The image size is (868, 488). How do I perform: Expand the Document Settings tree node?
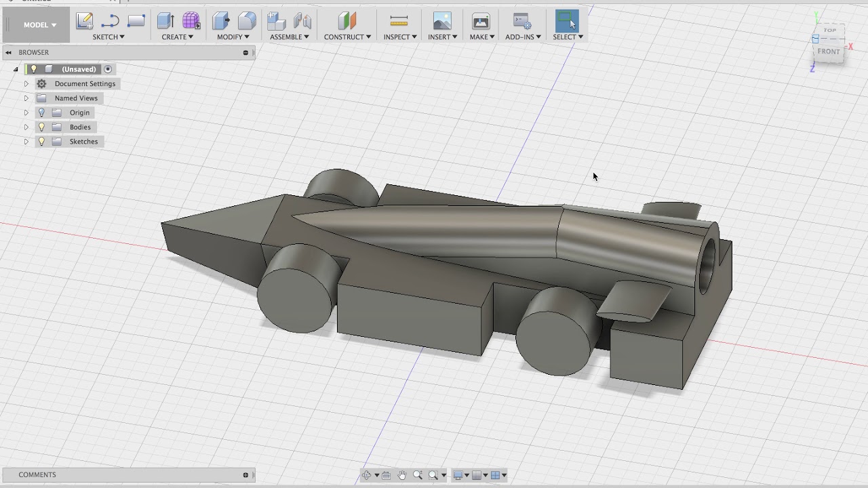[26, 83]
